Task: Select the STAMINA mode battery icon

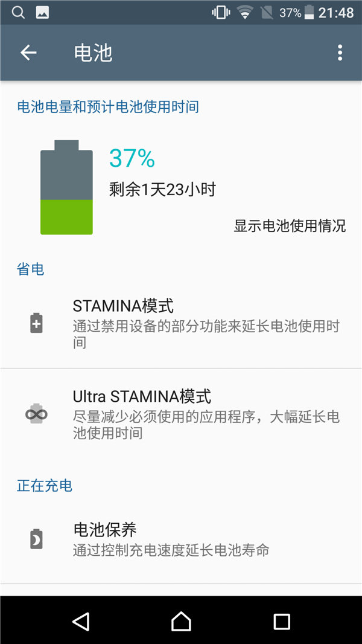Action: point(35,323)
